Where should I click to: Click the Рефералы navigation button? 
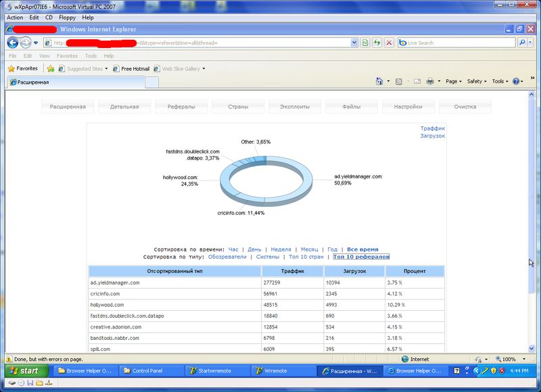click(x=181, y=107)
